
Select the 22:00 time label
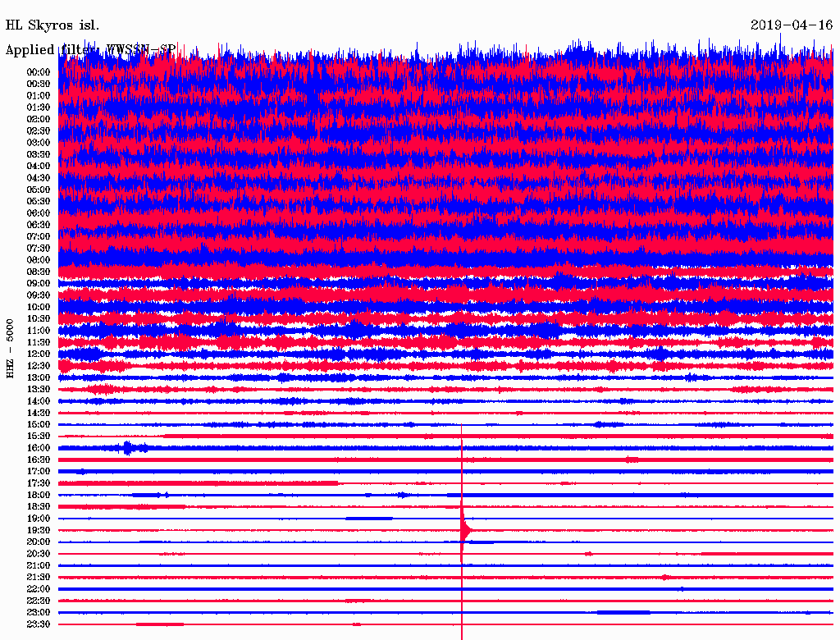point(39,589)
